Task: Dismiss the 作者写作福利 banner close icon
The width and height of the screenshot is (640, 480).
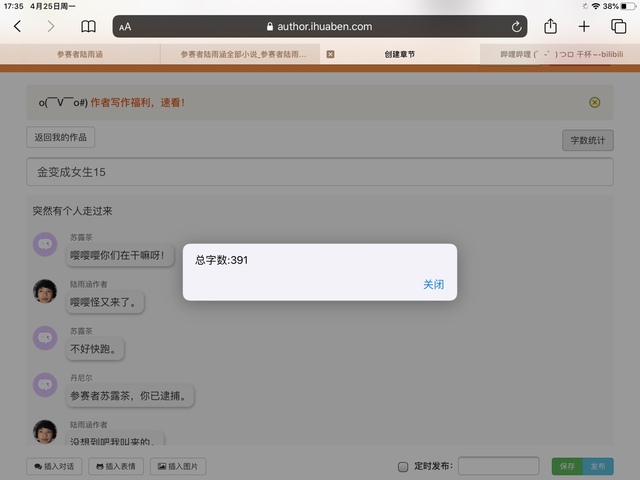Action: [x=595, y=102]
